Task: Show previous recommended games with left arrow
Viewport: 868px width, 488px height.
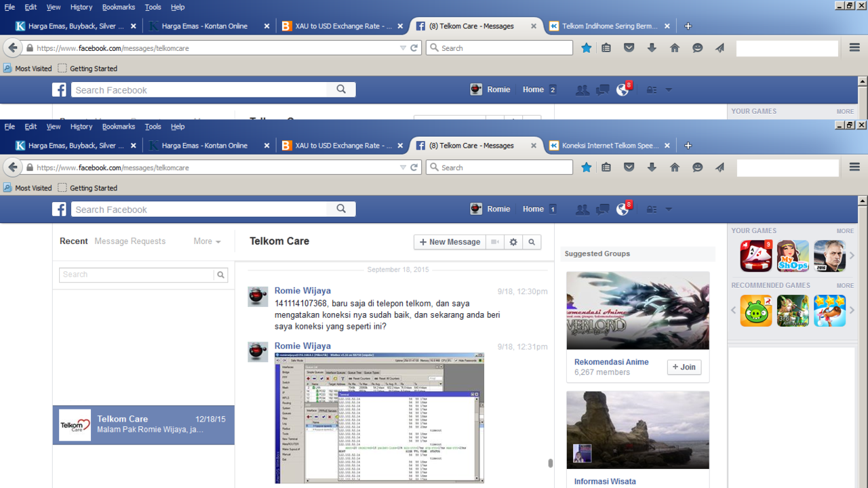Action: pos(733,310)
